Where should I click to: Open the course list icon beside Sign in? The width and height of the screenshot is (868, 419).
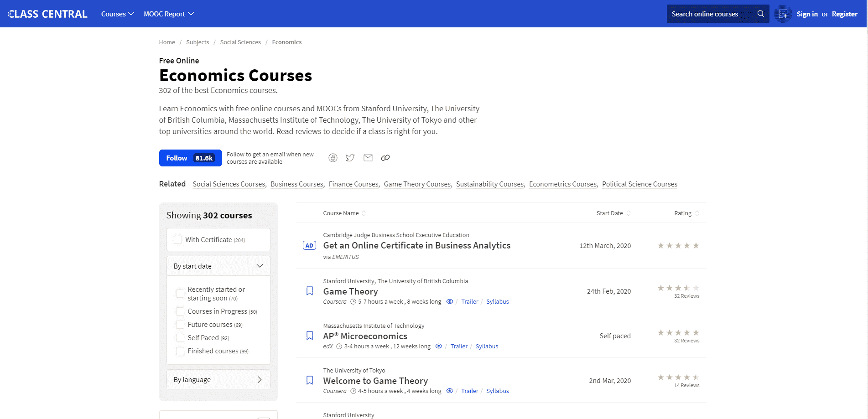783,14
